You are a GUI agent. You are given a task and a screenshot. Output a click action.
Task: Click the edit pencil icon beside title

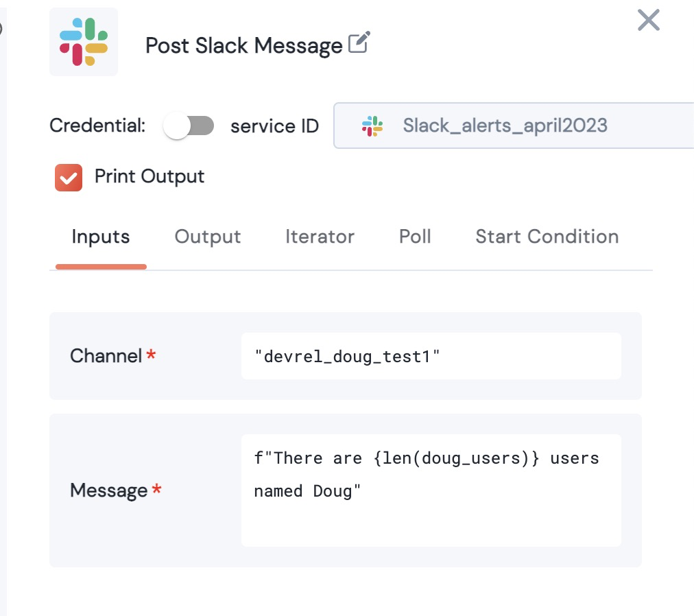(359, 43)
